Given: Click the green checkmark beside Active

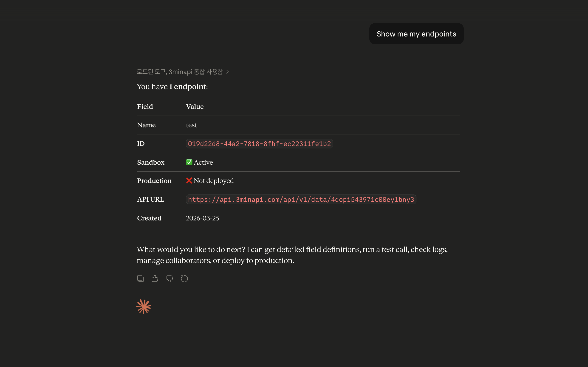Looking at the screenshot, I should pos(189,162).
